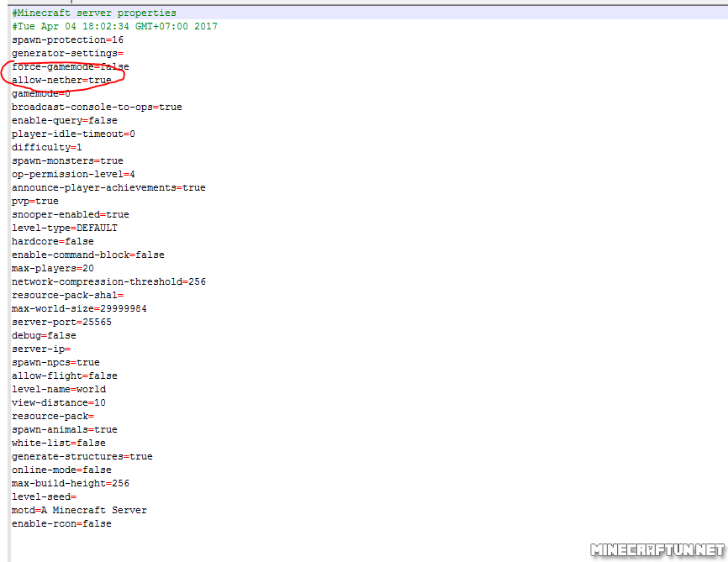The width and height of the screenshot is (728, 562).
Task: Click the 'spawn-animals=true' line
Action: [65, 430]
